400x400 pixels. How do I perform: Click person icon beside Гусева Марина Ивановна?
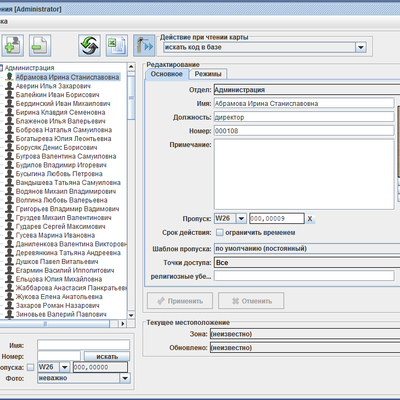[9, 235]
